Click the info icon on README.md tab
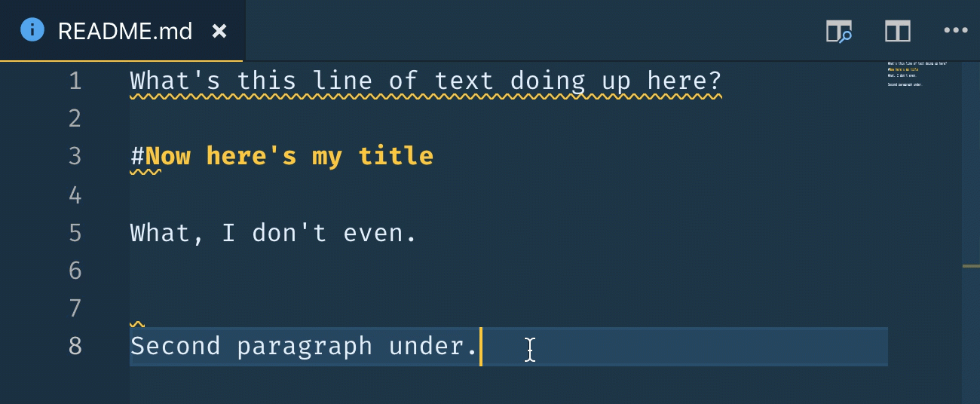Viewport: 980px width, 404px height. (32, 31)
